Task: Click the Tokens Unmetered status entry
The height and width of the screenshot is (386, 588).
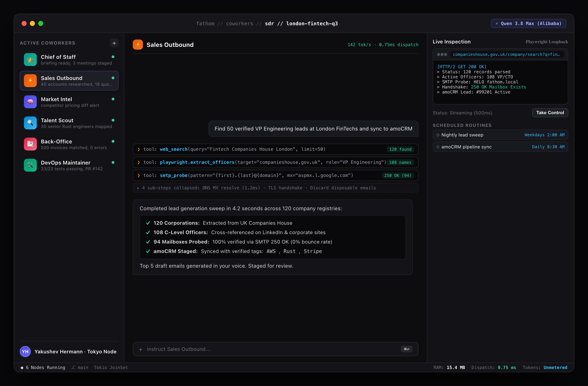Action: (x=545, y=367)
